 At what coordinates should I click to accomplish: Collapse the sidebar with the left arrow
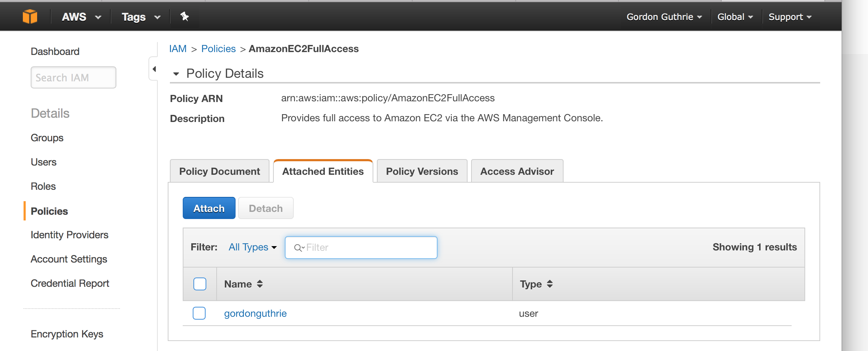point(154,69)
